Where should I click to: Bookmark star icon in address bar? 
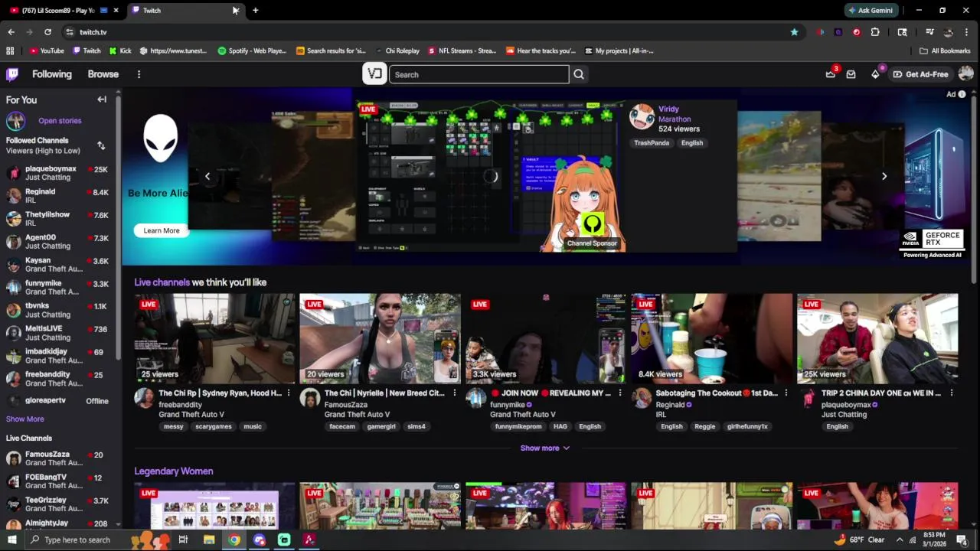tap(794, 32)
